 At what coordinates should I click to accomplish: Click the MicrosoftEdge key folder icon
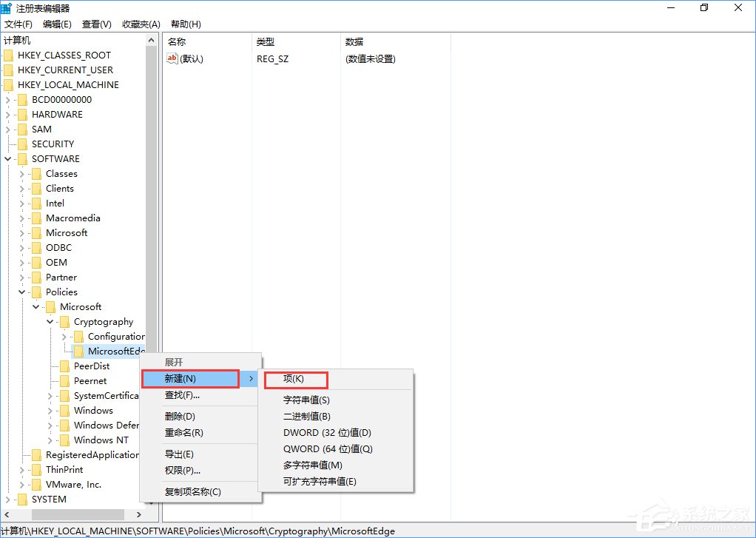pyautogui.click(x=78, y=351)
